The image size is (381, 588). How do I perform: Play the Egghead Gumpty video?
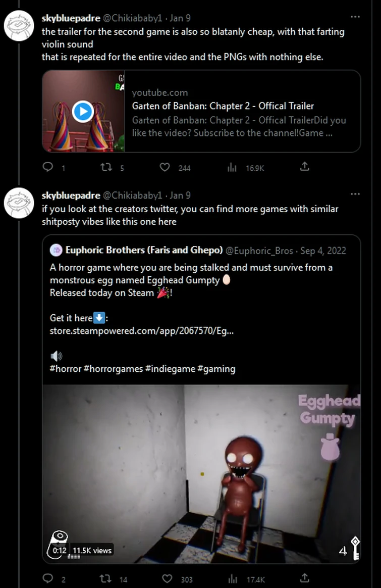tap(201, 474)
